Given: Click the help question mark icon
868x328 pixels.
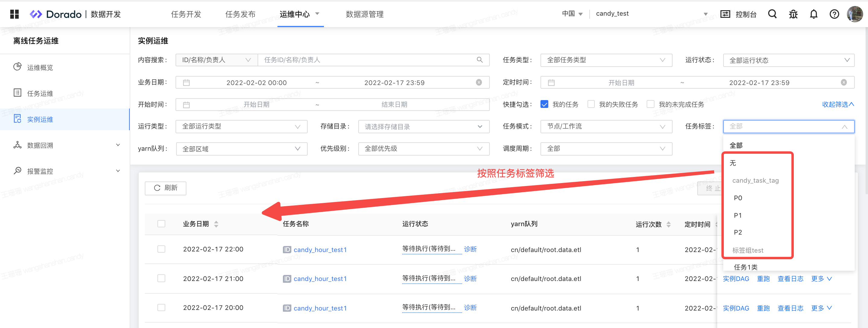Looking at the screenshot, I should pyautogui.click(x=834, y=14).
